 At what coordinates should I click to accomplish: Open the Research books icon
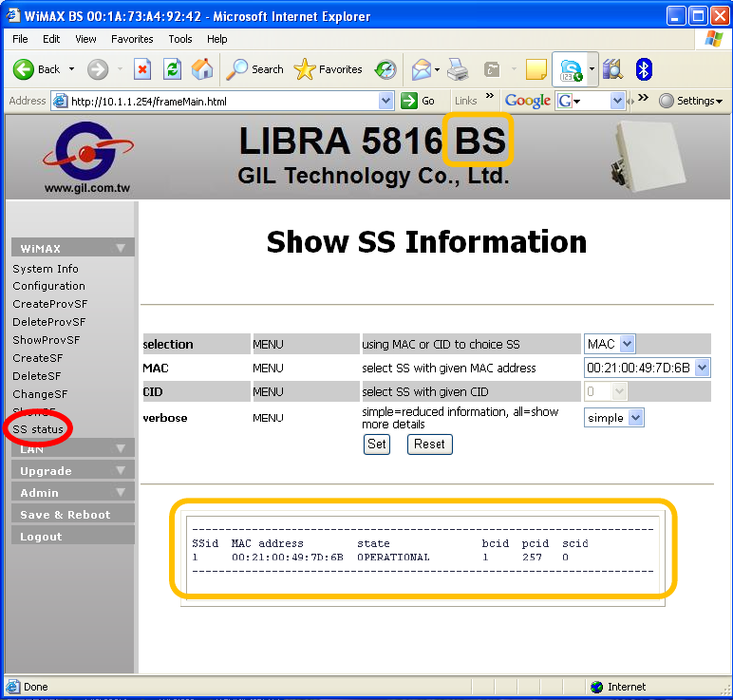pyautogui.click(x=612, y=69)
